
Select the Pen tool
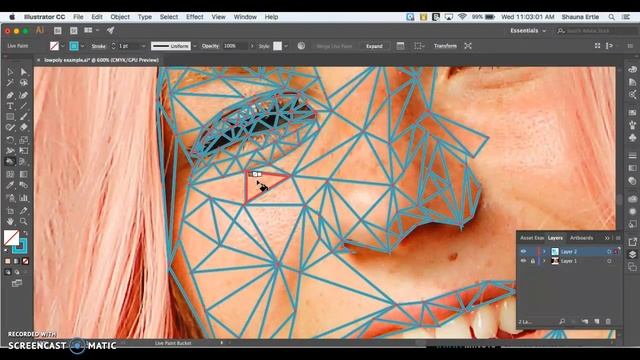coord(10,95)
